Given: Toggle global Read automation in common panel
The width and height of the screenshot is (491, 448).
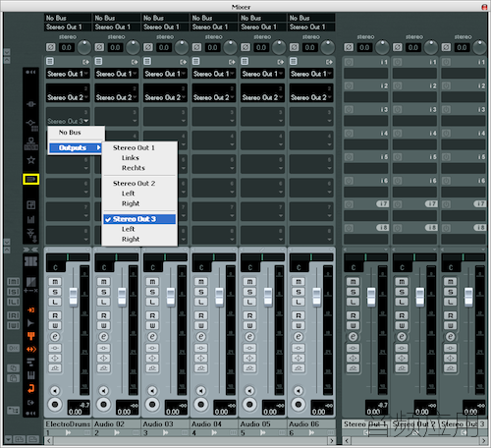Looking at the screenshot, I should [14, 315].
